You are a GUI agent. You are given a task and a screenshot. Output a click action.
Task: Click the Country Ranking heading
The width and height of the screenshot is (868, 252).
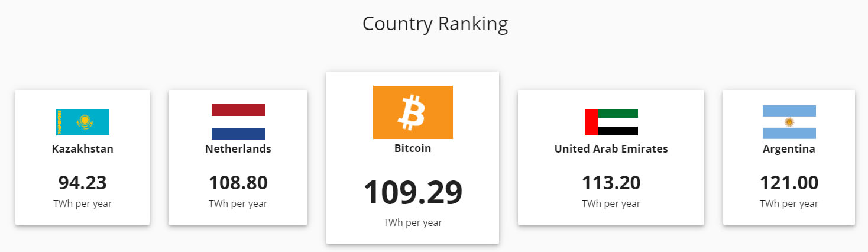pyautogui.click(x=435, y=24)
